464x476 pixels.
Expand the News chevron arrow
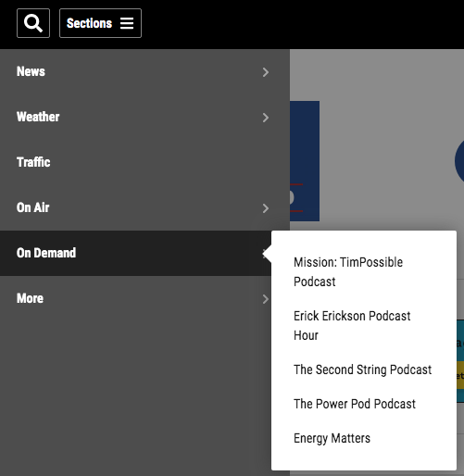[266, 72]
